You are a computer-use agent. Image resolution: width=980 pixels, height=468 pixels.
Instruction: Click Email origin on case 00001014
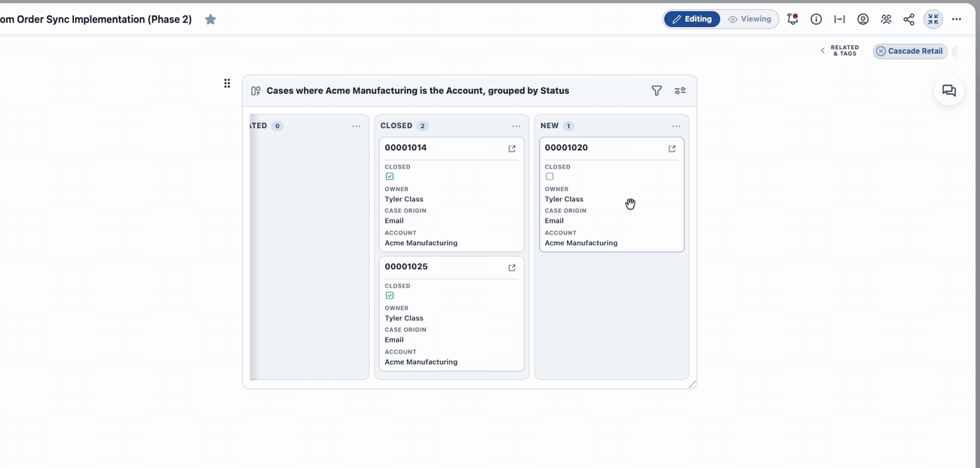(x=394, y=221)
